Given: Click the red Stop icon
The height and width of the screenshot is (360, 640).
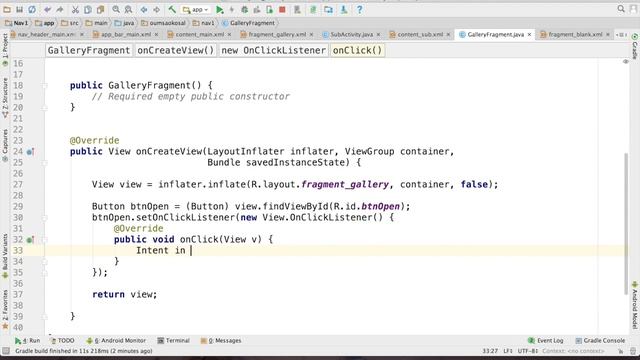Looking at the screenshot, I should click(x=282, y=9).
